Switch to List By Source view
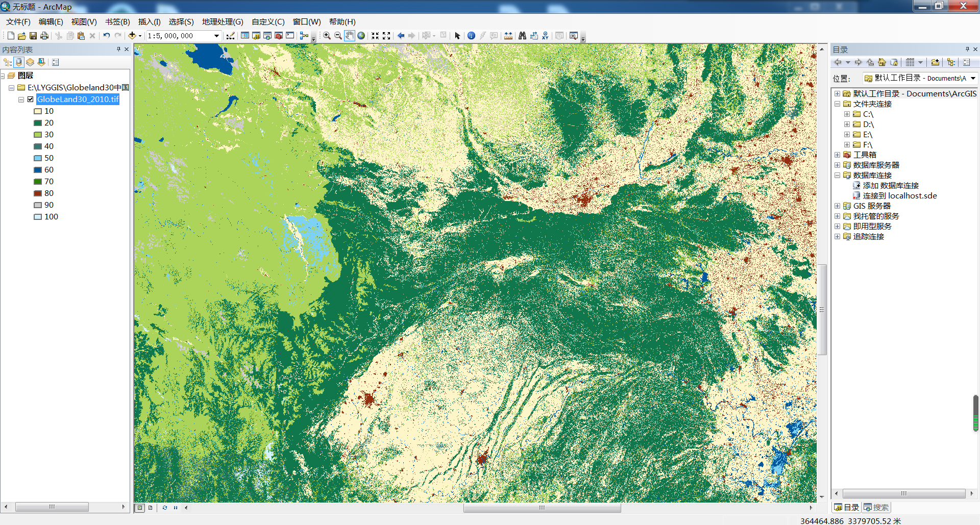The width and height of the screenshot is (980, 525). (x=19, y=62)
